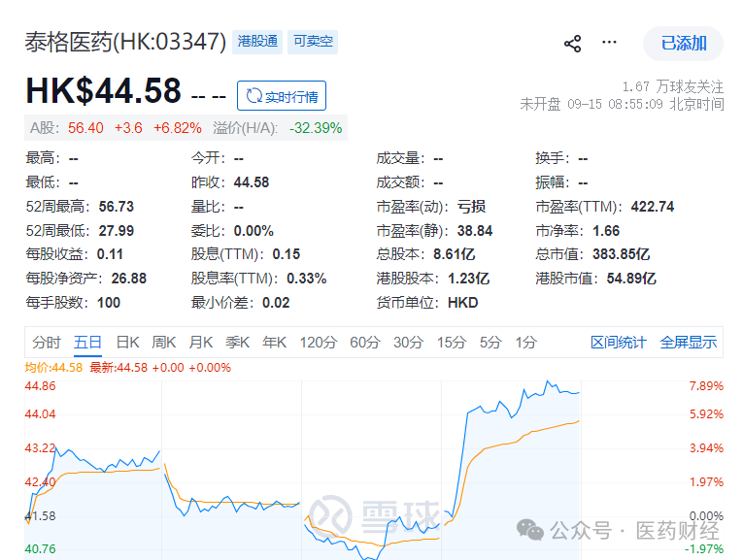Click the A股 change +6.82%

coord(177,128)
